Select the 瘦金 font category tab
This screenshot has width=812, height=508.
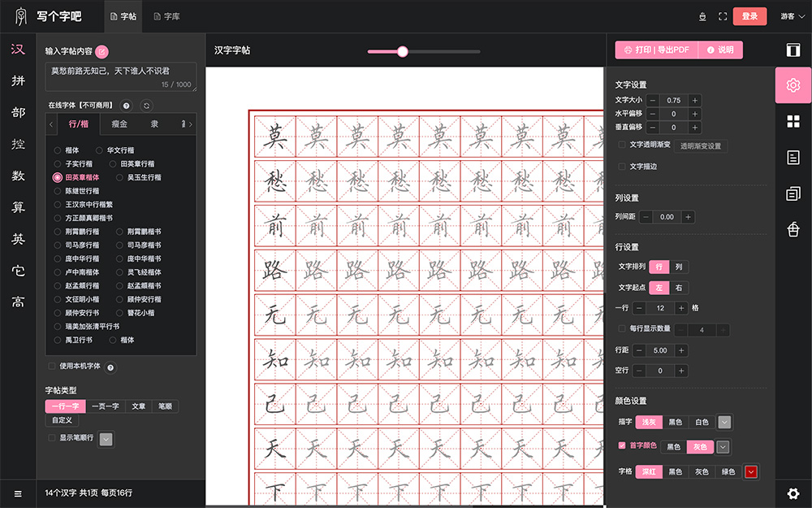pos(119,124)
